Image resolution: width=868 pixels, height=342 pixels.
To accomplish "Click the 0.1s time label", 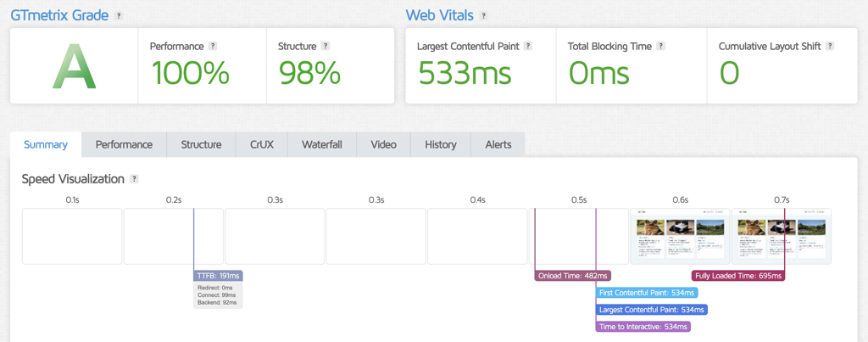I will pos(72,199).
